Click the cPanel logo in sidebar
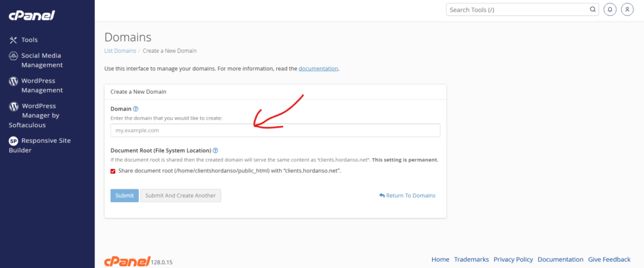The width and height of the screenshot is (644, 268). pos(32,14)
